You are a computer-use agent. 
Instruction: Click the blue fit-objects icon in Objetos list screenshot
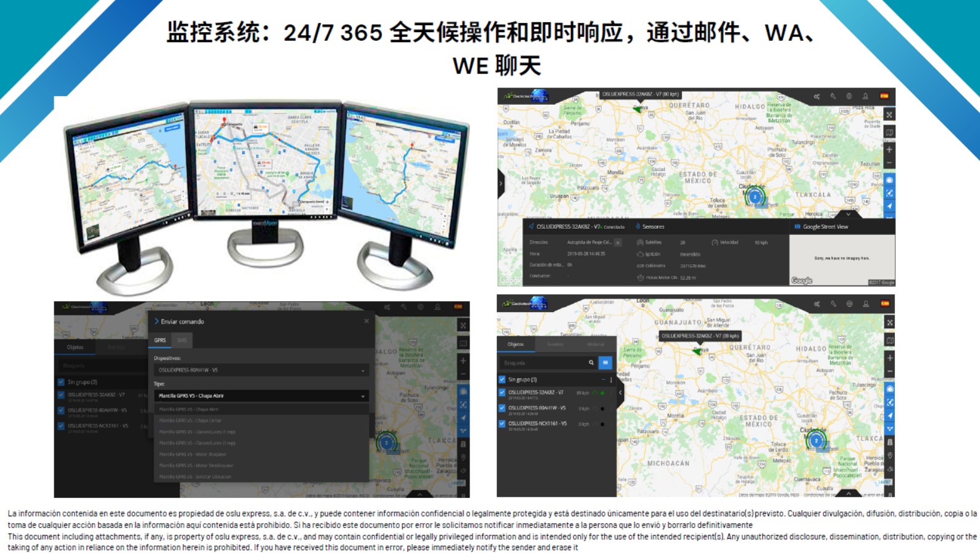[x=890, y=402]
